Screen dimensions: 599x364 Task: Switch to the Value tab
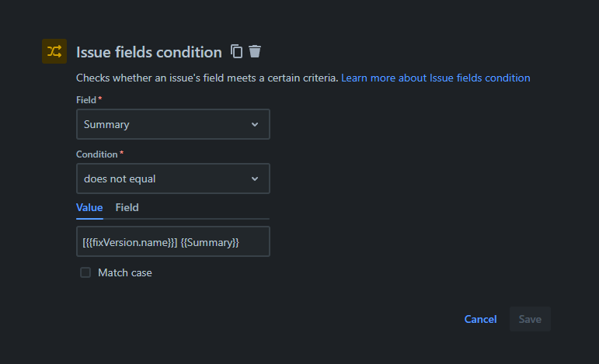click(x=89, y=207)
